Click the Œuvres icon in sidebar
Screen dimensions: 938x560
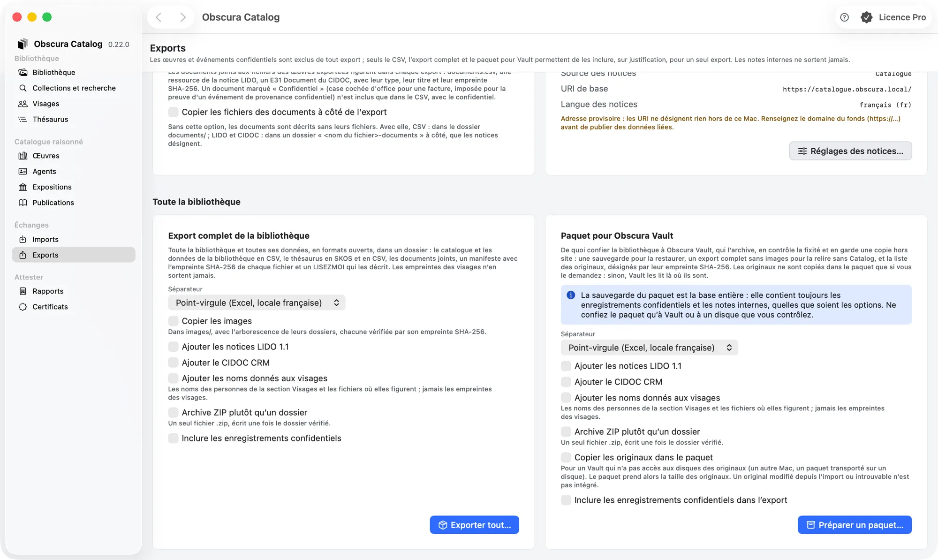point(23,156)
